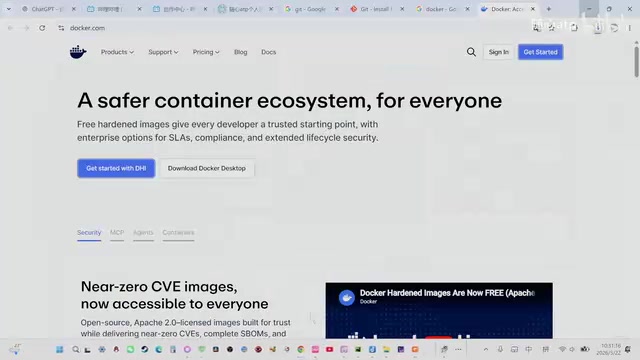
Task: Open the taskbar search icon
Action: click(75, 349)
